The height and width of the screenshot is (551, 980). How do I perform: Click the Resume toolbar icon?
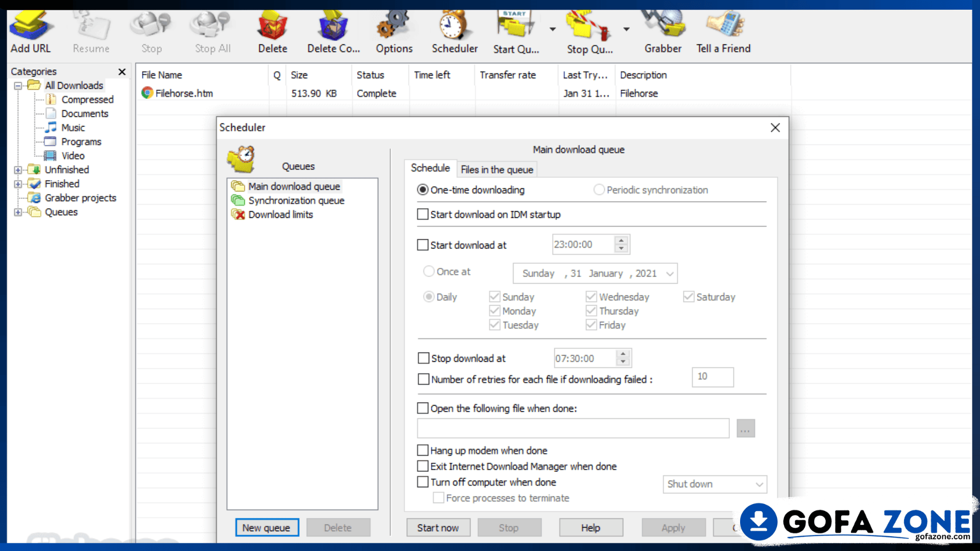(x=91, y=32)
